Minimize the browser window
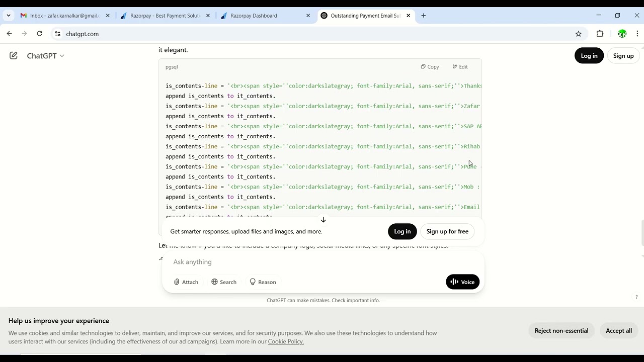The width and height of the screenshot is (644, 362). (599, 16)
